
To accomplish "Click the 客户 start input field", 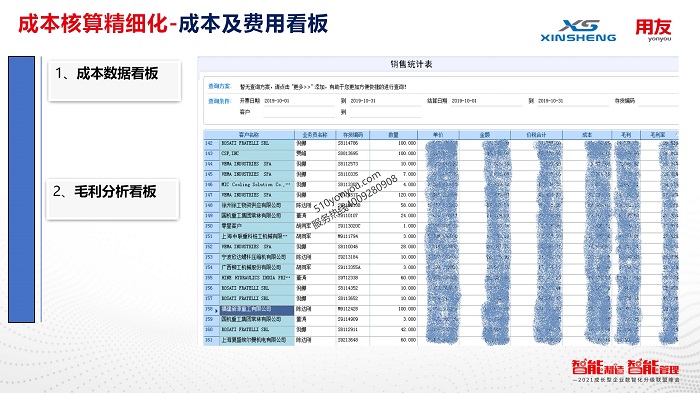I will pos(299,112).
